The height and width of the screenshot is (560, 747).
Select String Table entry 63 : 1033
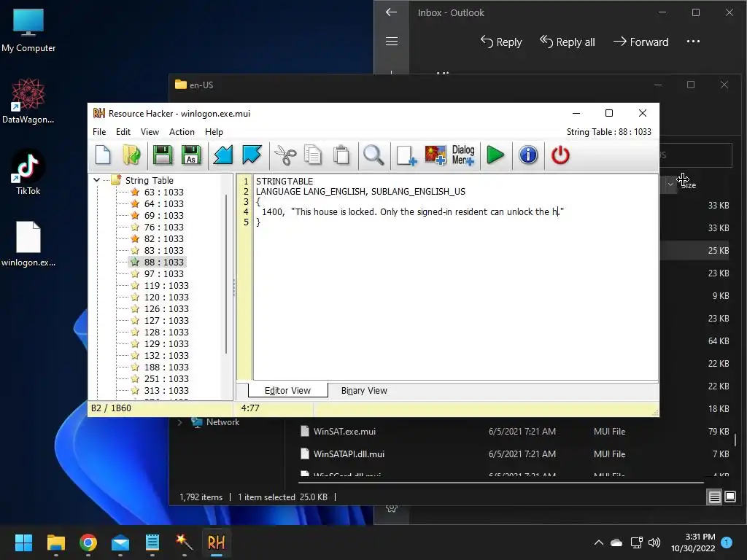163,192
